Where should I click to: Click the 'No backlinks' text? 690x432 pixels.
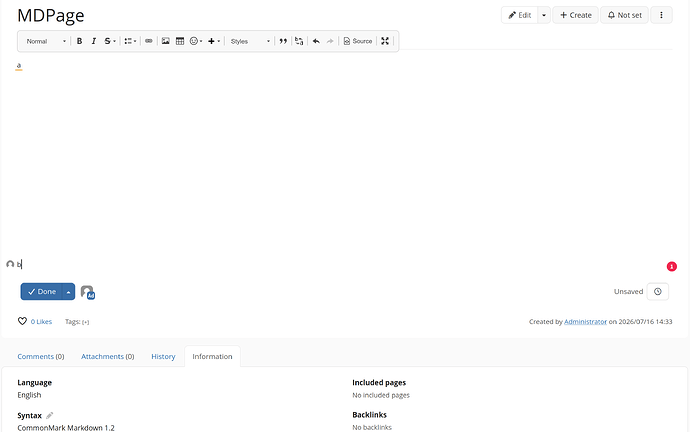372,427
